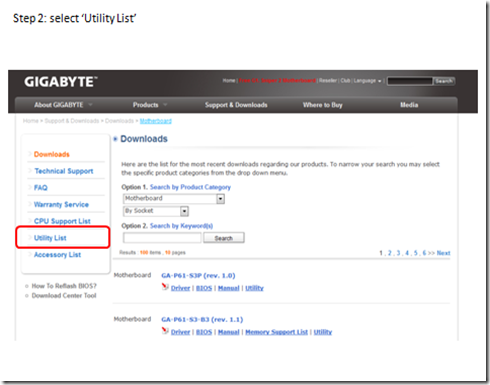Select Utility List in sidebar
The width and height of the screenshot is (490, 385).
[x=50, y=238]
